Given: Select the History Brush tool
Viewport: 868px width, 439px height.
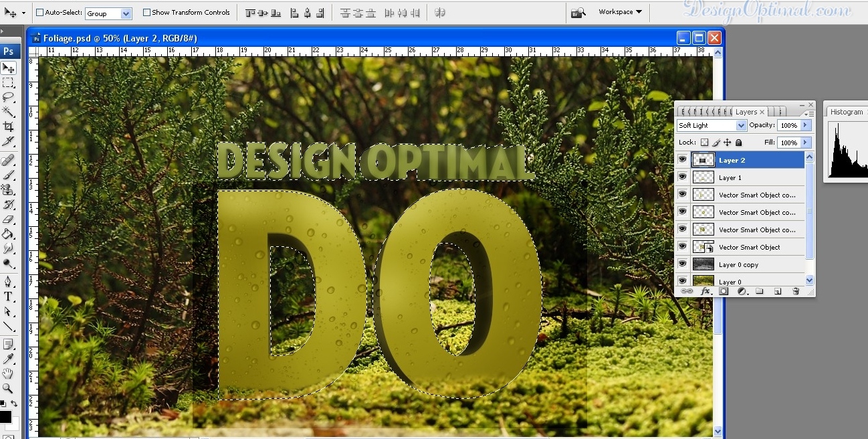Looking at the screenshot, I should point(9,204).
